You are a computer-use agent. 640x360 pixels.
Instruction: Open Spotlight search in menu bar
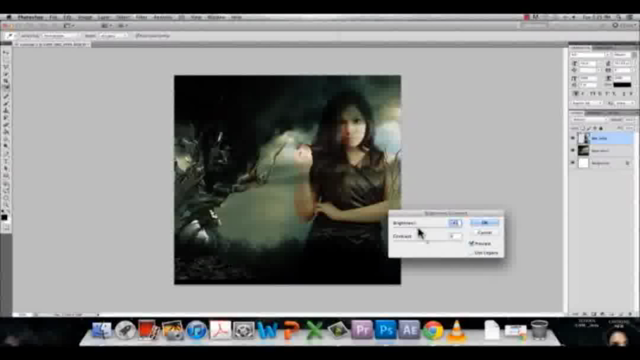coord(619,17)
